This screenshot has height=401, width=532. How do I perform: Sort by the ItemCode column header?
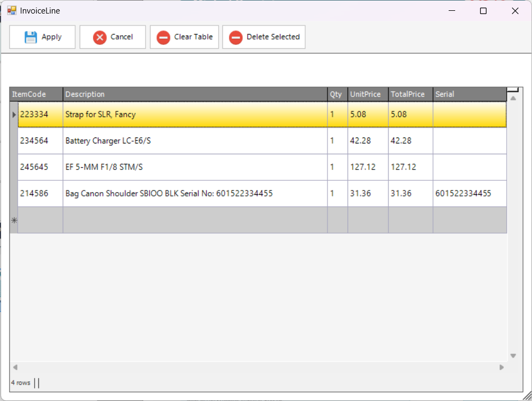37,94
